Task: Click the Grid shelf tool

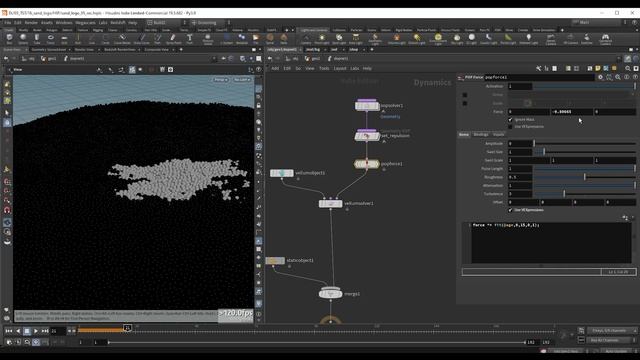Action: [x=64, y=38]
